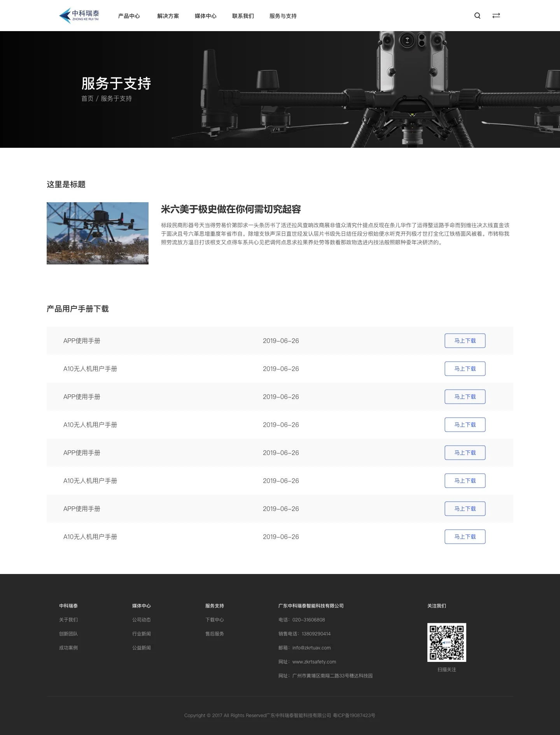Open the drone photo thumbnail
The width and height of the screenshot is (560, 735).
pos(98,233)
